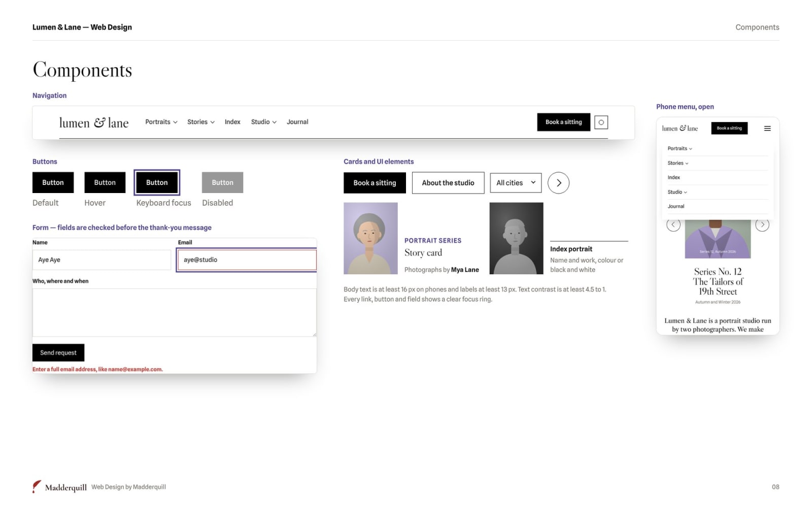
Task: Click the black and white Index portrait thumbnail
Action: (516, 238)
